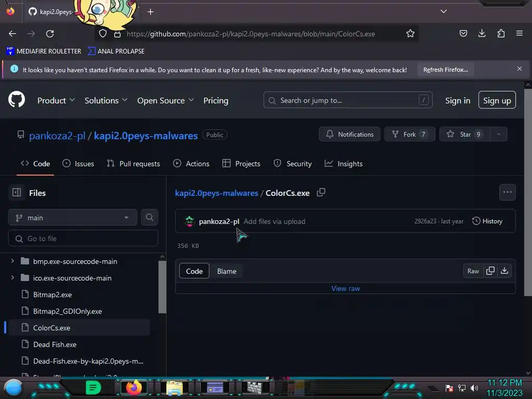Open the Pocket save icon
Viewport: 532px width, 399px height.
point(463,33)
